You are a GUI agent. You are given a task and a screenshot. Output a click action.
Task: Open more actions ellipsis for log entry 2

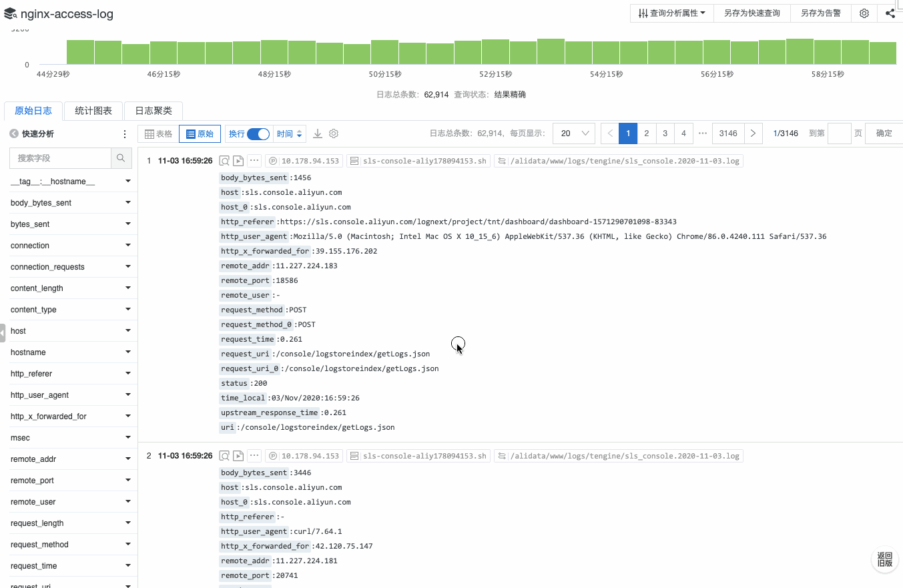254,456
